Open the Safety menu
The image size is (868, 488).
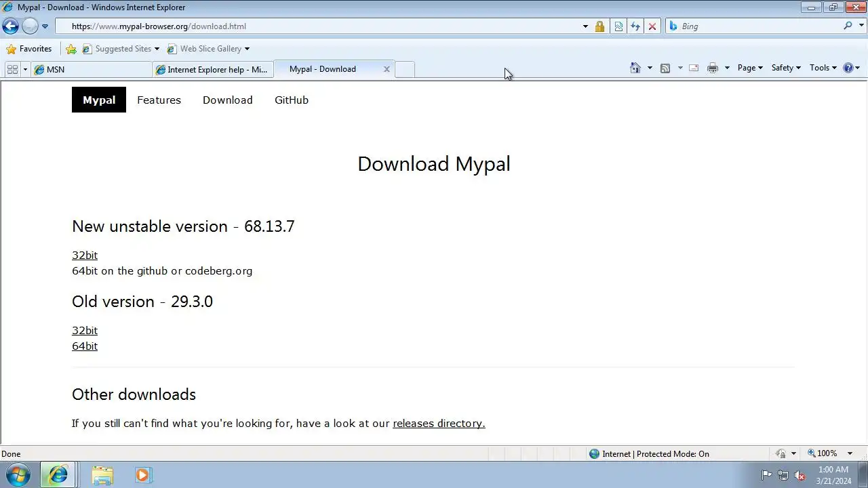pos(786,68)
